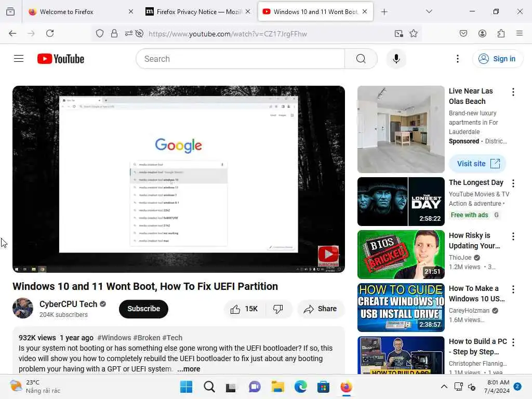
Task: Open Las Olas apartment ad thumbnail
Action: pyautogui.click(x=401, y=129)
